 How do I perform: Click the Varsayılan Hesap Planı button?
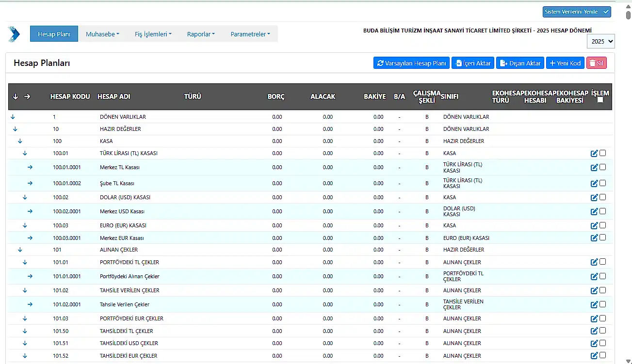411,63
